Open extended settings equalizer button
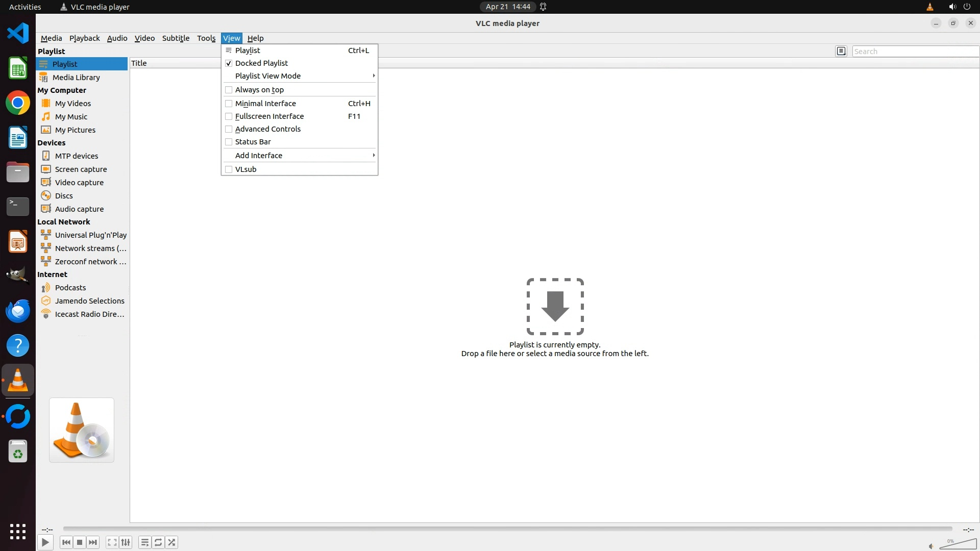 pyautogui.click(x=126, y=542)
